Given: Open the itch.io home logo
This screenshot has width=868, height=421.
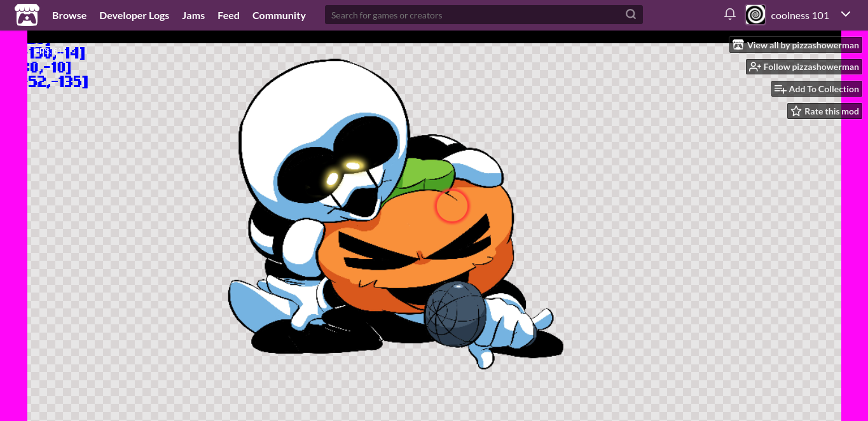Looking at the screenshot, I should 27,15.
